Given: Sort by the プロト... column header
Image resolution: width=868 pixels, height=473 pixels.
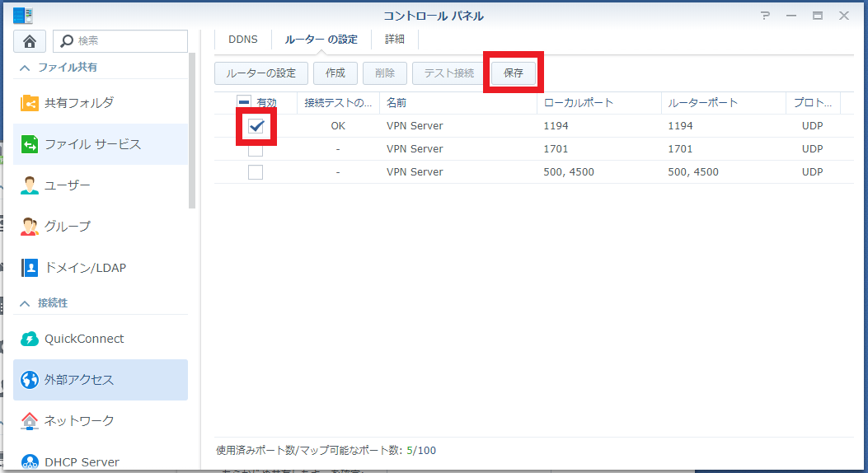Looking at the screenshot, I should click(x=813, y=103).
